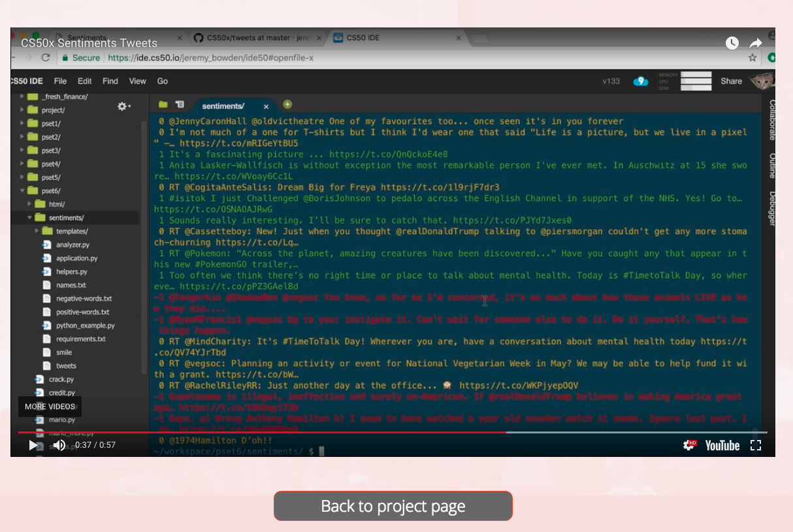Expand the project/ folder arrow
793x532 pixels.
(22, 110)
